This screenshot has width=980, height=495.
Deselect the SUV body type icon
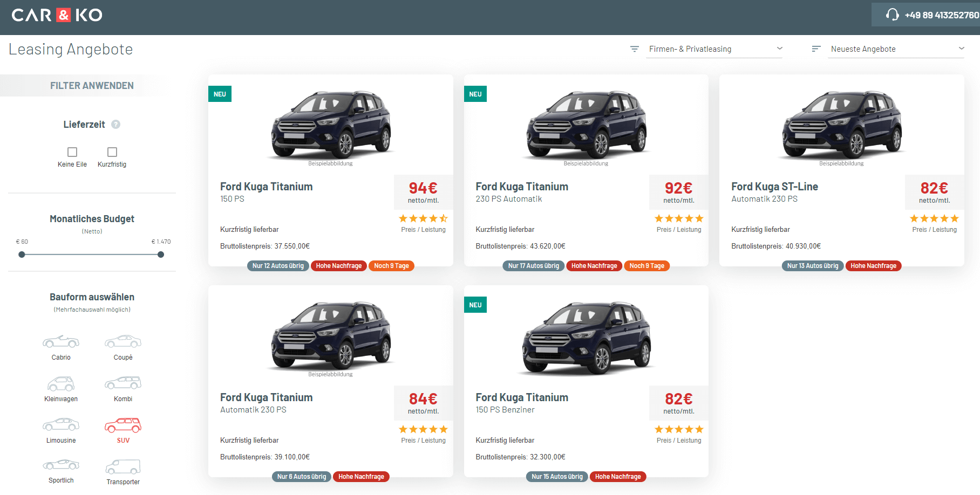pos(123,425)
